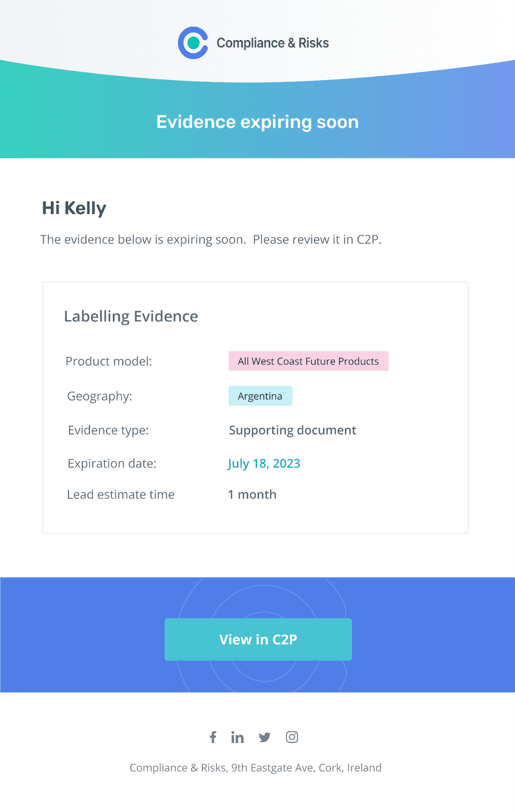Image resolution: width=515 pixels, height=812 pixels.
Task: Select the Expiration date label
Action: [x=110, y=463]
